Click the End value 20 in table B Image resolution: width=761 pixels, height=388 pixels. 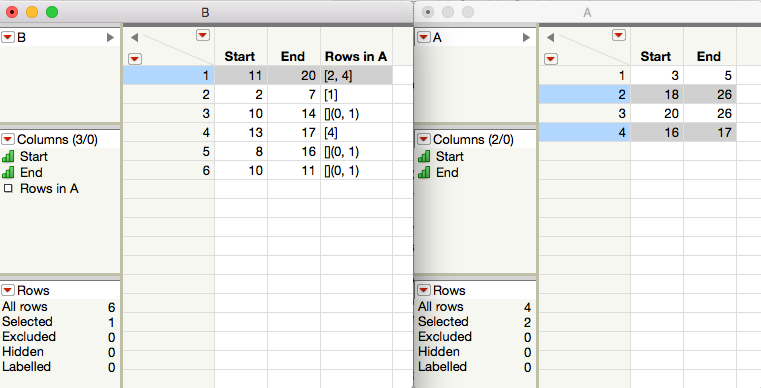click(294, 75)
